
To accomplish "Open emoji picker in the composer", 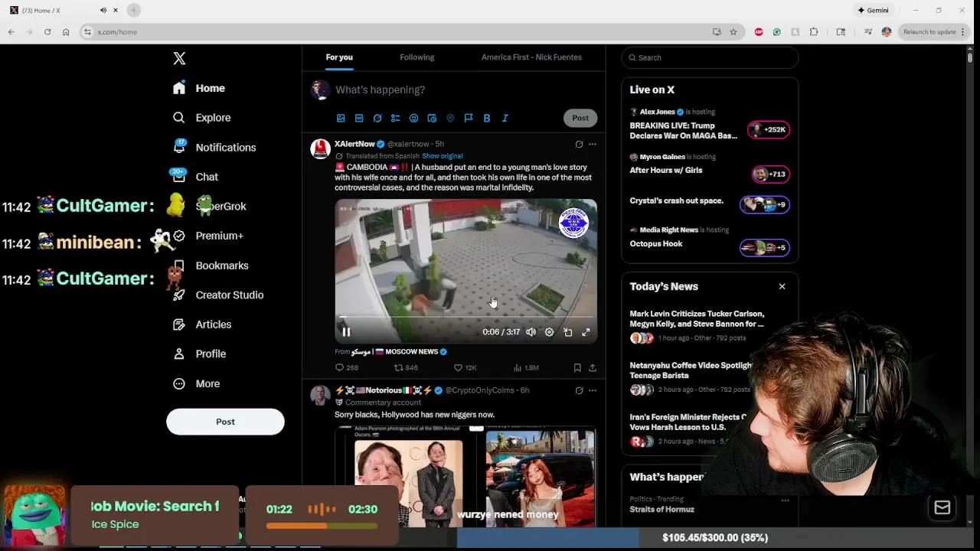I will pos(413,118).
